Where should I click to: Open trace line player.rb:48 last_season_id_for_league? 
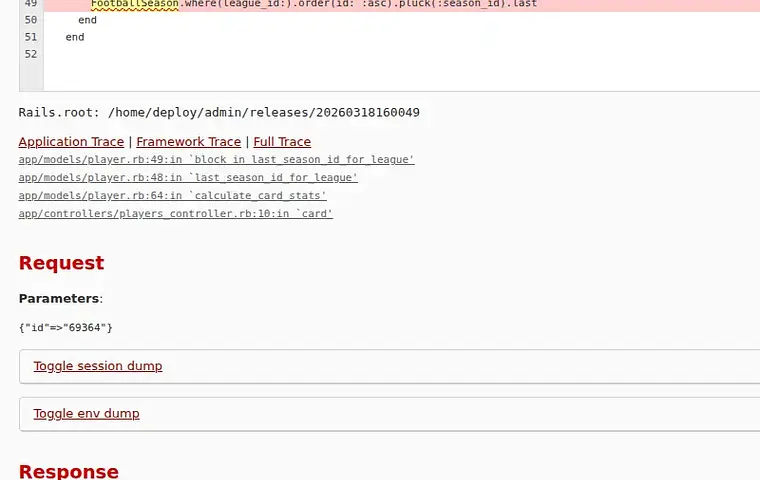point(188,177)
